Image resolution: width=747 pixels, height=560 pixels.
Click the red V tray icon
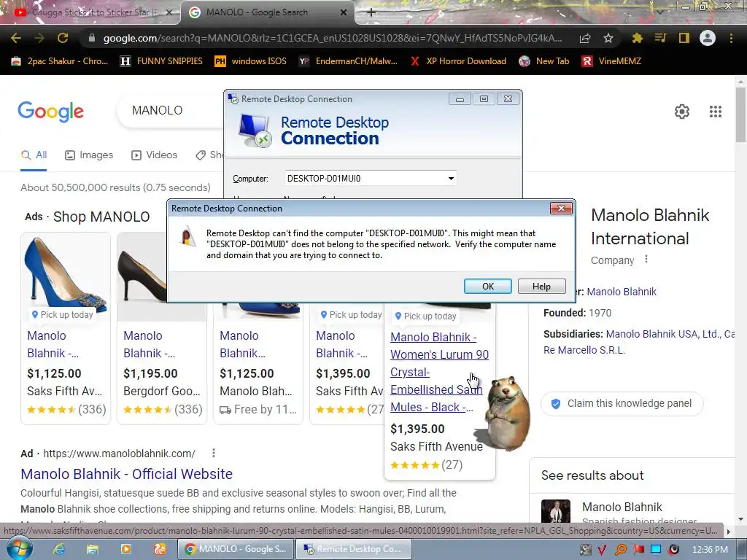point(602,550)
